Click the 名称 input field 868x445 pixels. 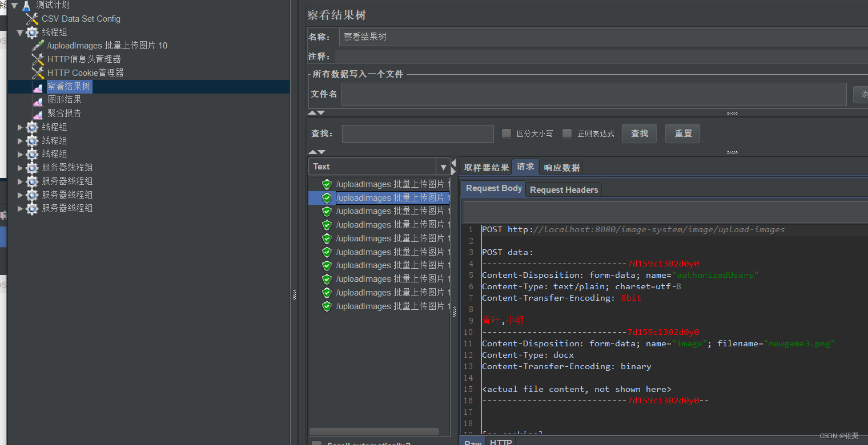[603, 37]
